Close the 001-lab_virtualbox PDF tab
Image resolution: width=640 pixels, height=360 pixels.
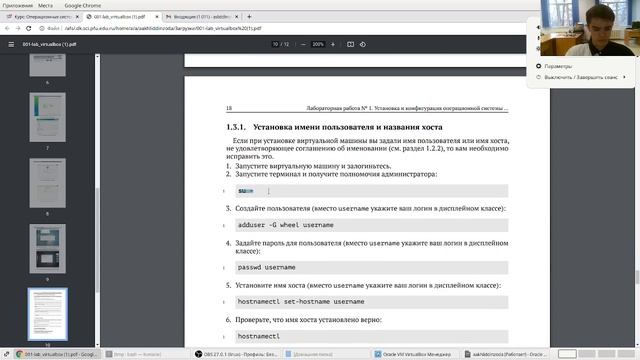tap(157, 17)
